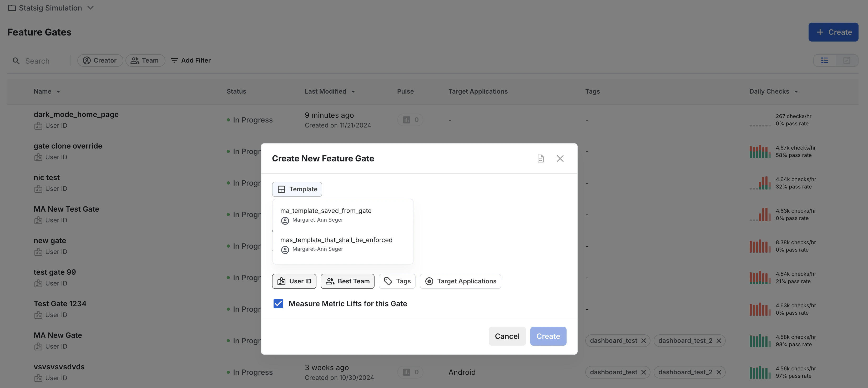The image size is (868, 388).
Task: Switch to list view layout icon
Action: 825,60
